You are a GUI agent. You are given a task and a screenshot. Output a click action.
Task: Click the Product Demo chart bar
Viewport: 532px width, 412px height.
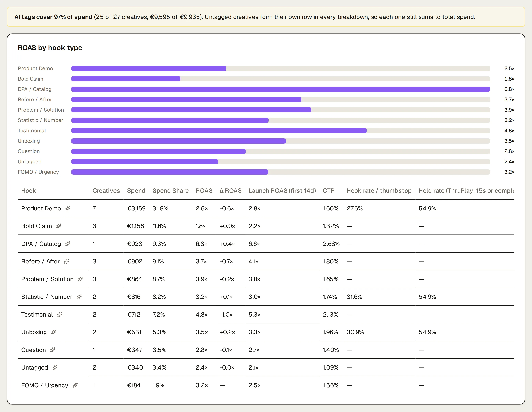pyautogui.click(x=149, y=69)
